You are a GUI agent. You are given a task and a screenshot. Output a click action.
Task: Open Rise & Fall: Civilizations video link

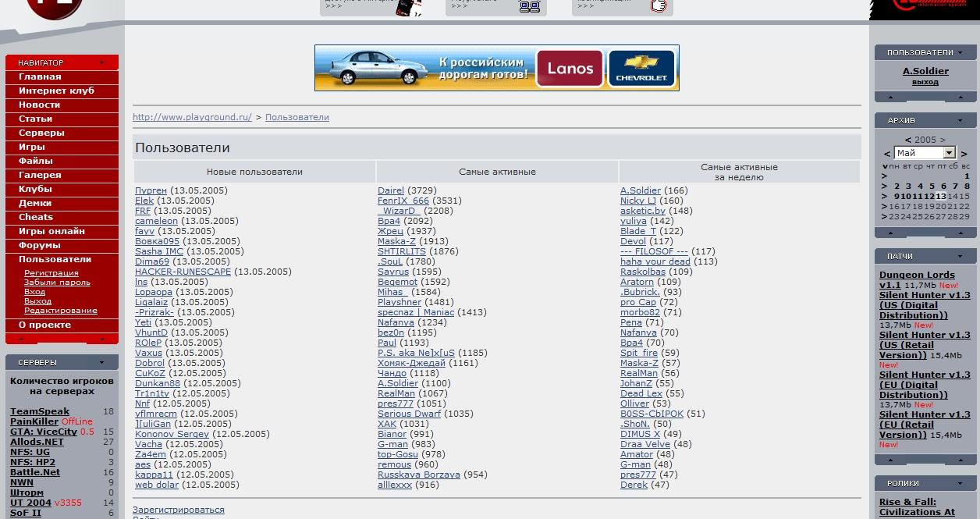click(917, 507)
